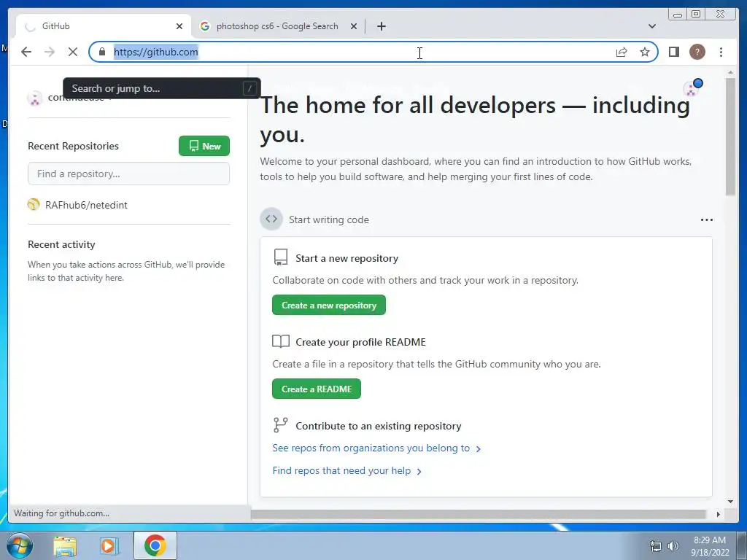Click the padlock site info icon
747x560 pixels.
pos(102,52)
